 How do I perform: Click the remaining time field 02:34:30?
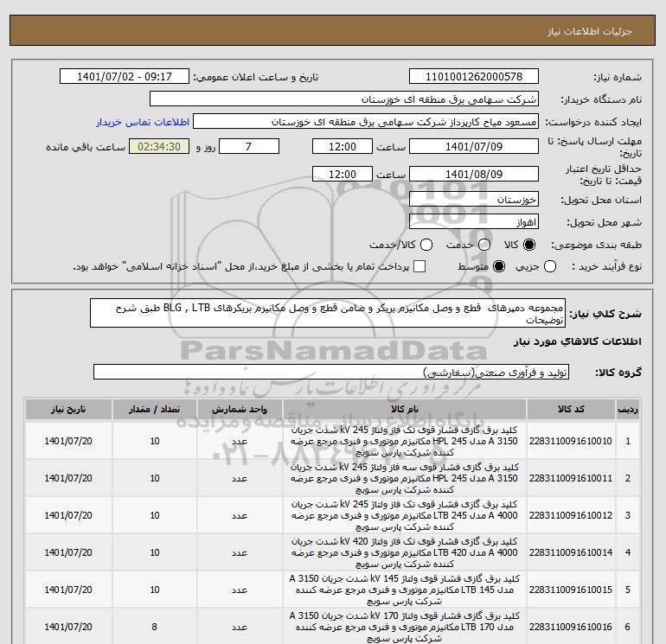coord(160,147)
